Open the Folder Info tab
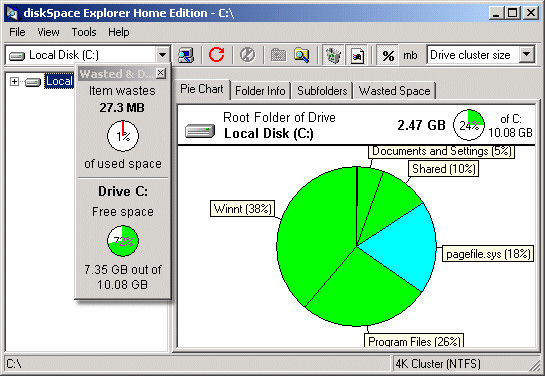 (260, 91)
